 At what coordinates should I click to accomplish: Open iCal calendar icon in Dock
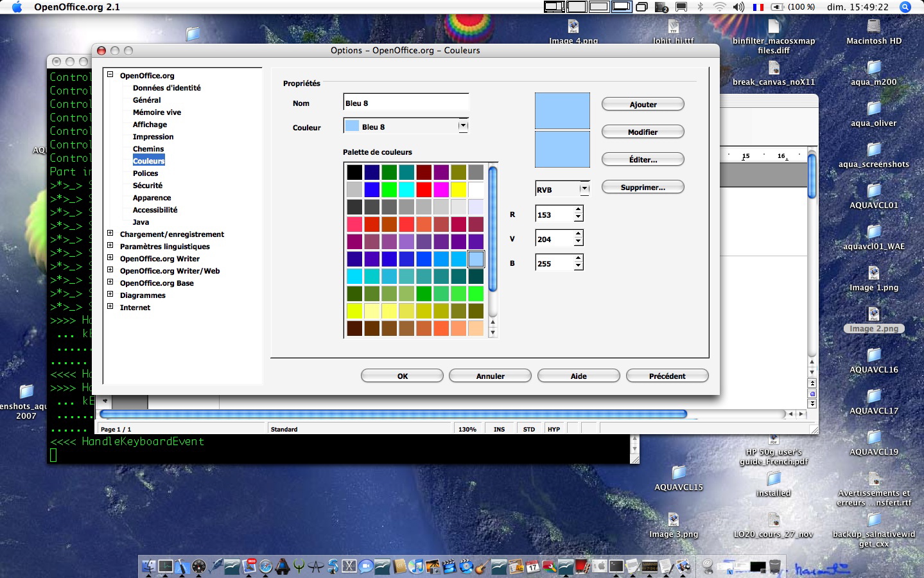click(533, 566)
